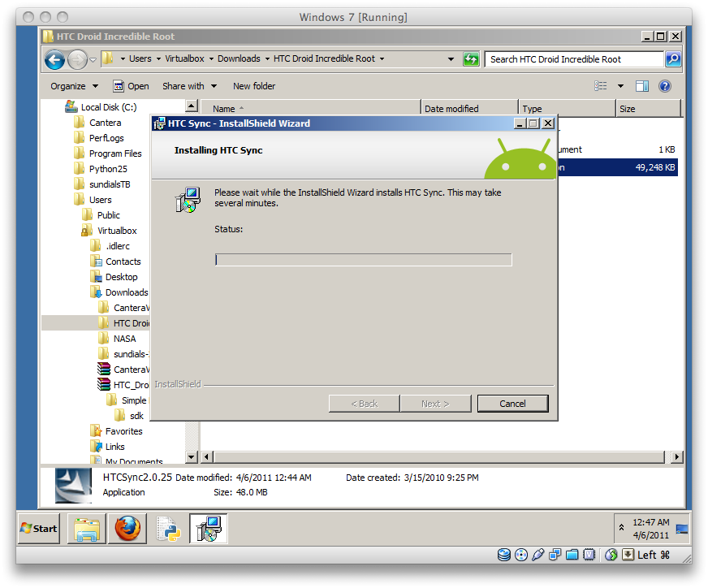Click the Explorer forward arrow button
This screenshot has width=708, height=588.
point(77,59)
